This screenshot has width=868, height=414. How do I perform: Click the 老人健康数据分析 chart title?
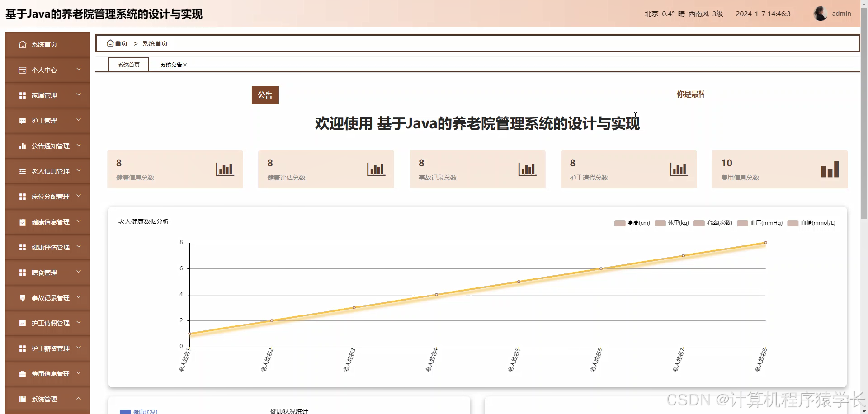(144, 221)
